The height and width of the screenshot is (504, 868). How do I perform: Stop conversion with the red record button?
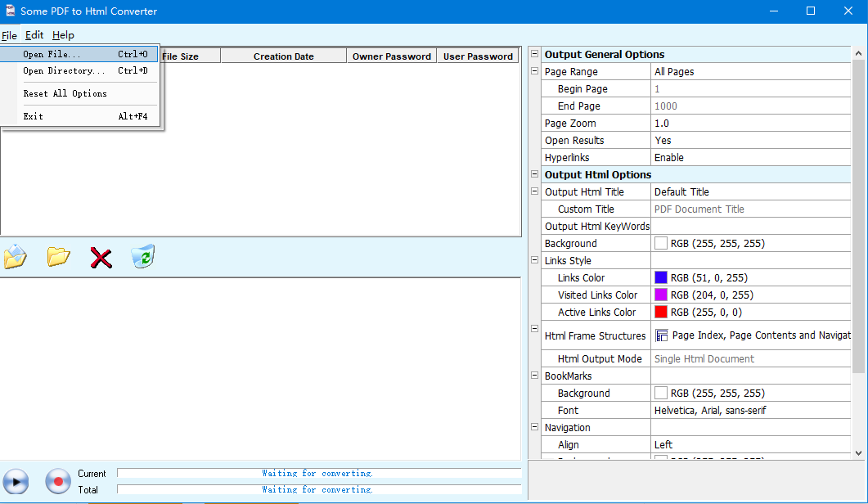click(x=58, y=482)
